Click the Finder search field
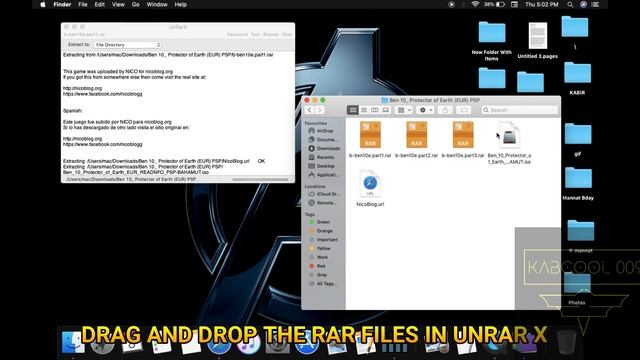640x360 pixels. point(519,110)
